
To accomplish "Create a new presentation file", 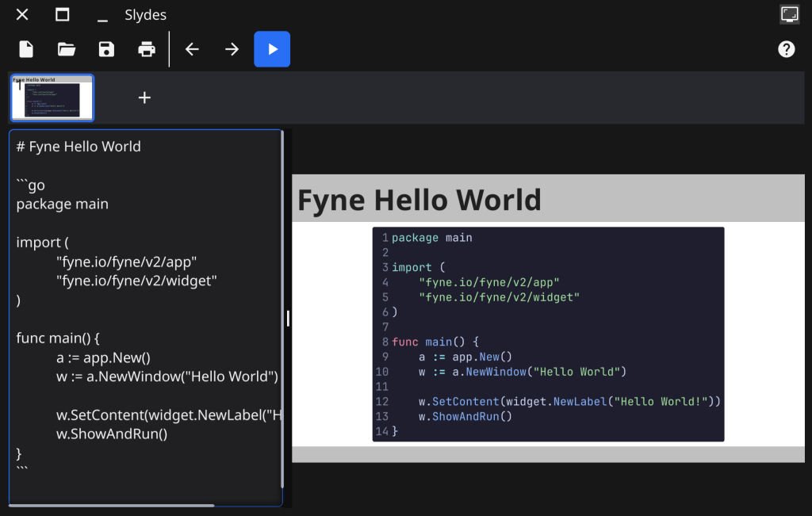I will coord(25,49).
